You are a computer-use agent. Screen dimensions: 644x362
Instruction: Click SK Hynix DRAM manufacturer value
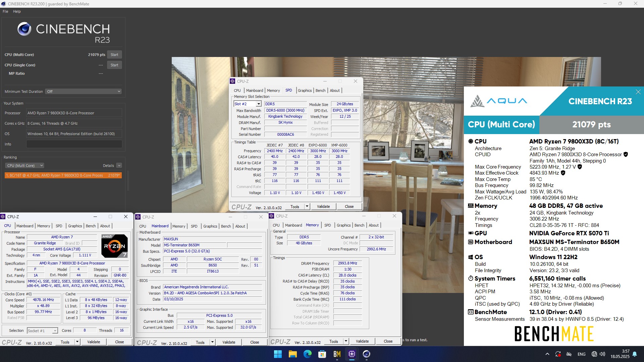[285, 123]
